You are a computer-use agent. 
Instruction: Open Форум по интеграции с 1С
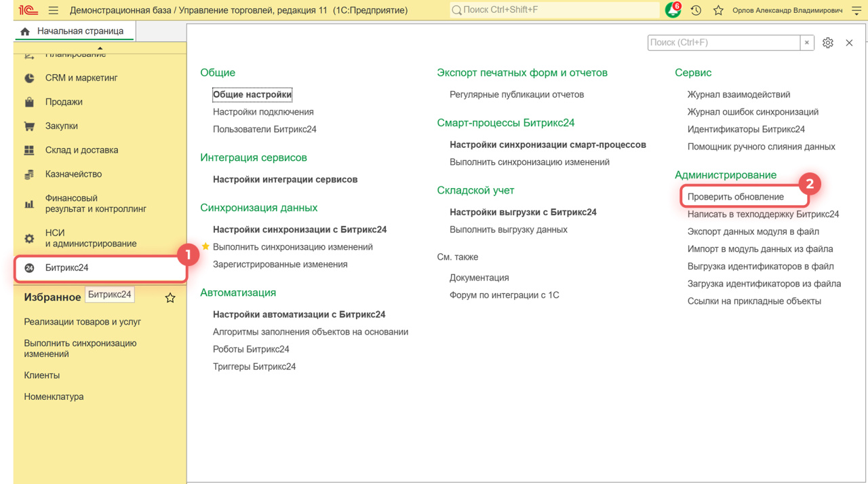click(505, 295)
